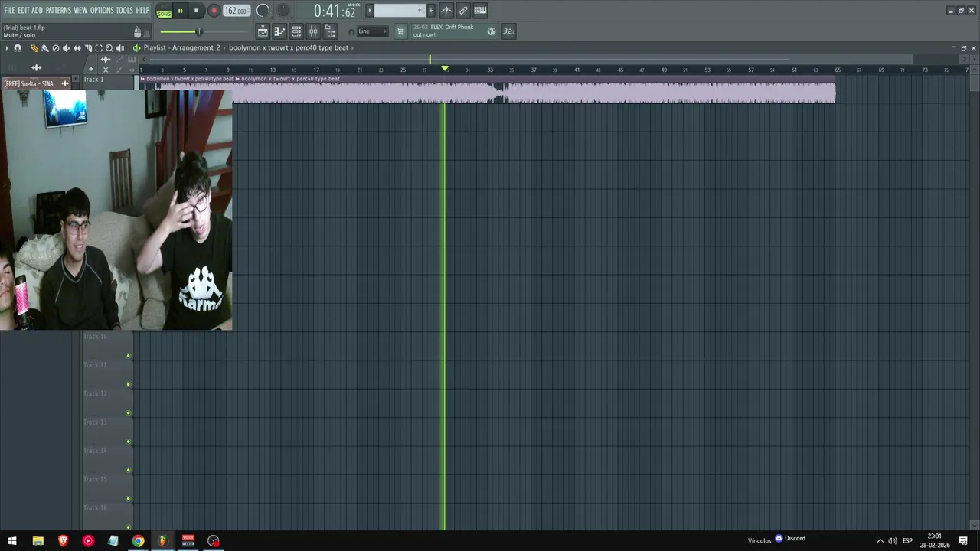Click the audio clip waveform filter icon
The image size is (980, 551).
tap(36, 67)
